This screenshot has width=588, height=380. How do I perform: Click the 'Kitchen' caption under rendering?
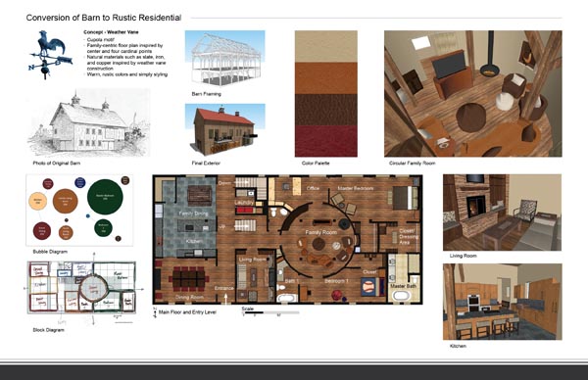(458, 346)
